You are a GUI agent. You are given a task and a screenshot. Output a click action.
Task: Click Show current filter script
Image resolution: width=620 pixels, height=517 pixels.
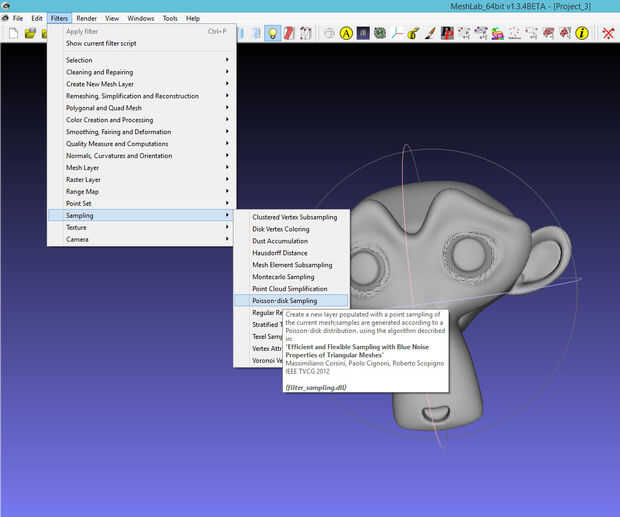click(103, 43)
